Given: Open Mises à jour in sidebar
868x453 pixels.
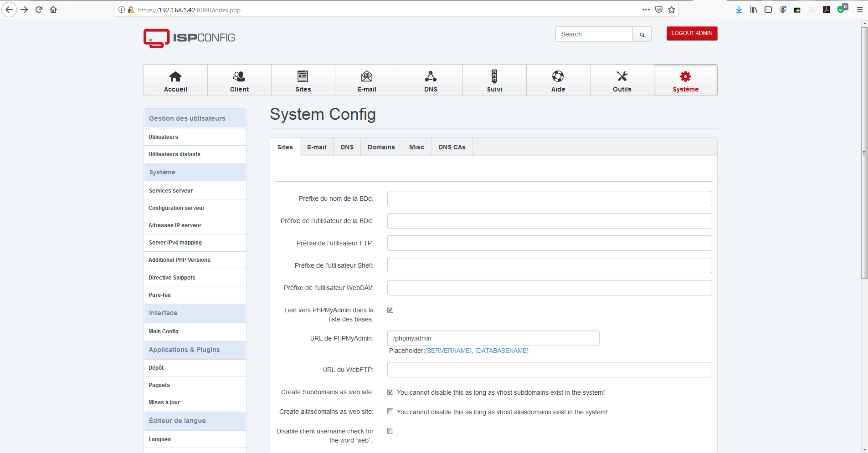Looking at the screenshot, I should pos(195,402).
